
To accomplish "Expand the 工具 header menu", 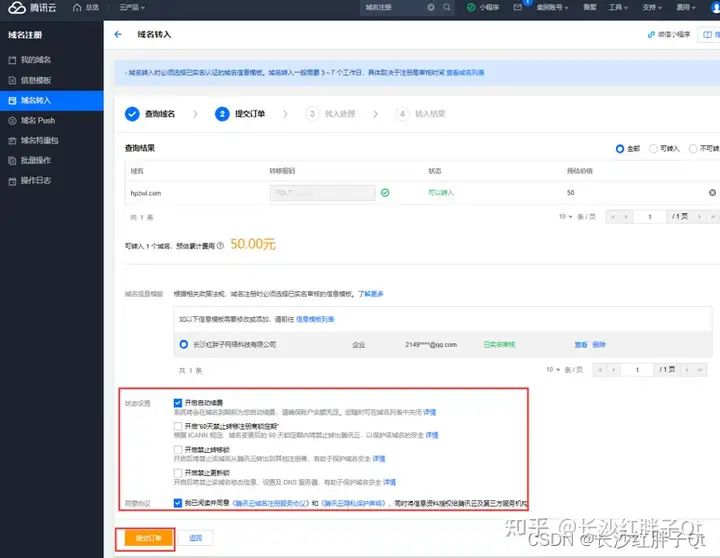I will coord(618,7).
